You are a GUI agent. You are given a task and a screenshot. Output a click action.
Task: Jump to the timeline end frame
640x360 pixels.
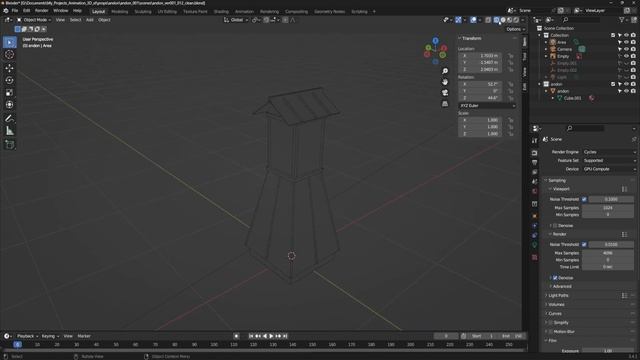click(285, 336)
